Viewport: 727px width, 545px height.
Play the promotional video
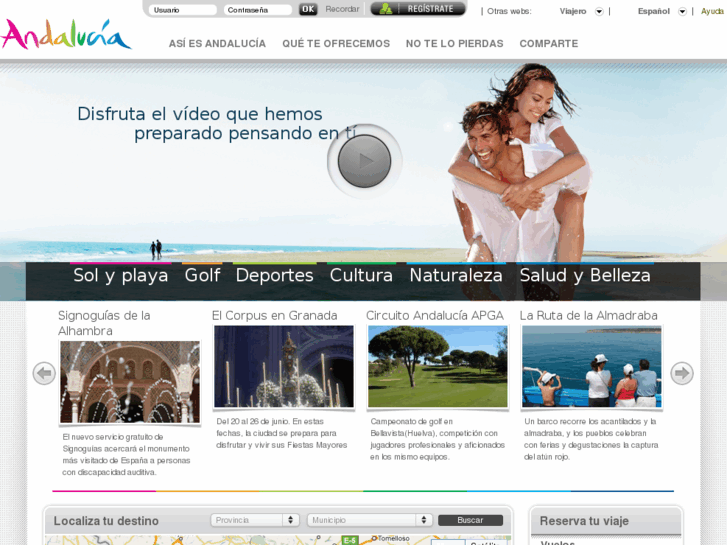click(x=364, y=161)
